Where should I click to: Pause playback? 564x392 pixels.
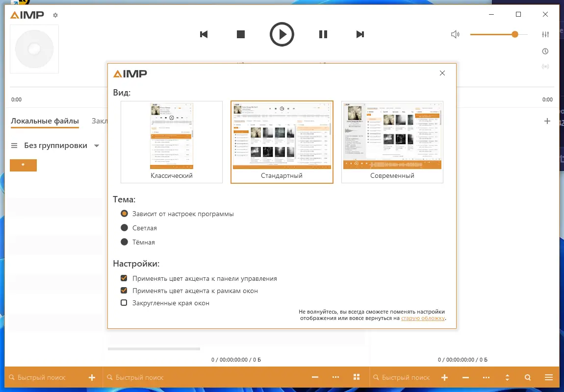[x=323, y=34]
